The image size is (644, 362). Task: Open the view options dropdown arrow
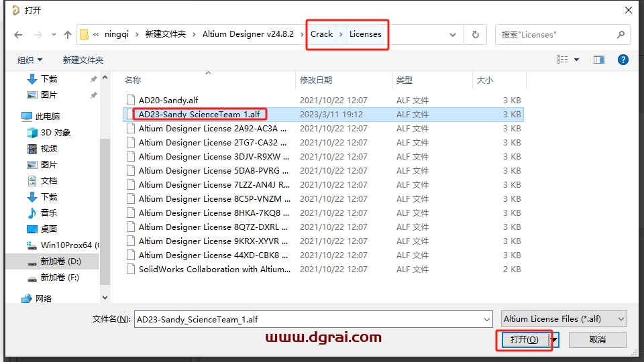577,60
